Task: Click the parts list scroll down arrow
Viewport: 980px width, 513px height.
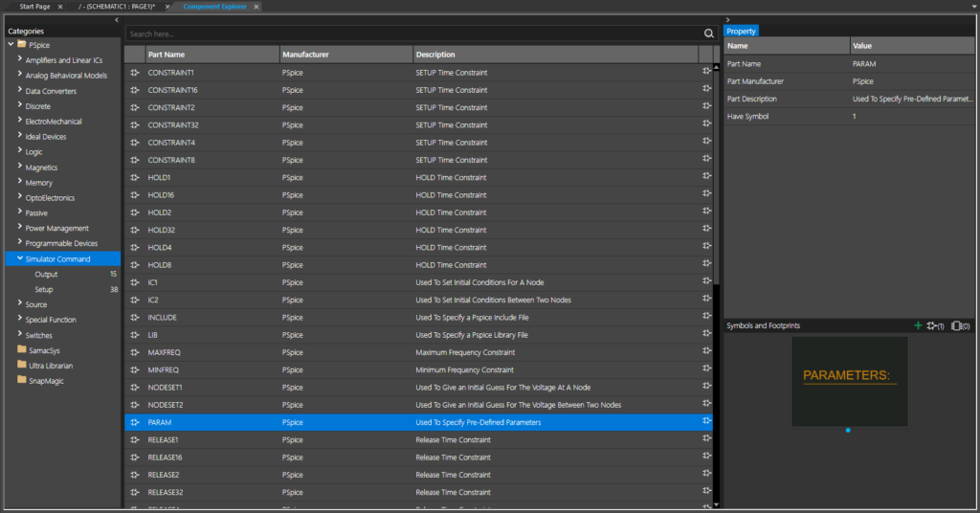Action: 716,504
